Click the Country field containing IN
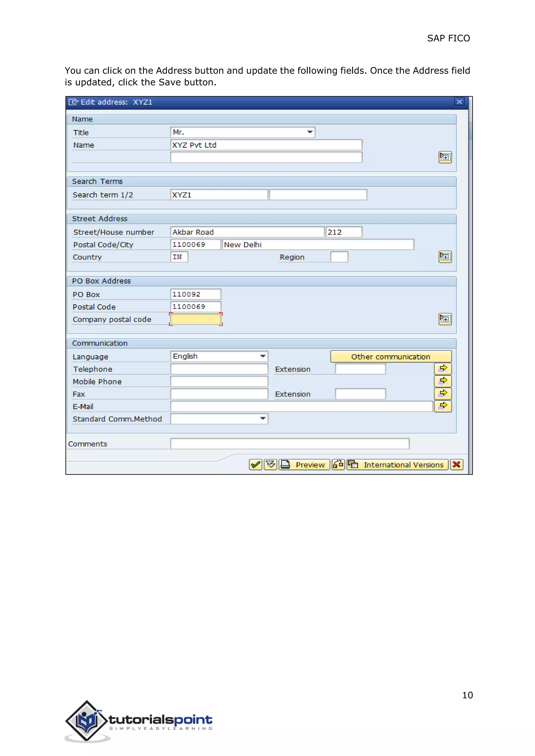The width and height of the screenshot is (535, 756). click(179, 257)
